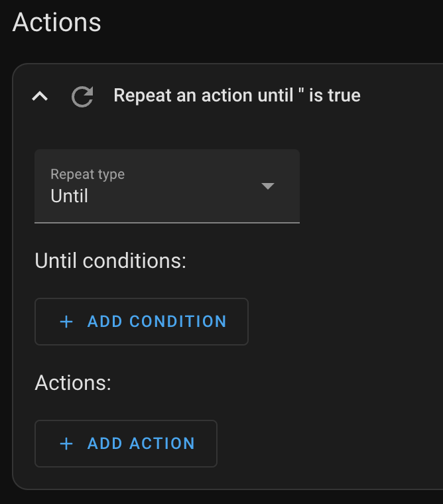Add a new until condition
The image size is (443, 504).
point(141,322)
